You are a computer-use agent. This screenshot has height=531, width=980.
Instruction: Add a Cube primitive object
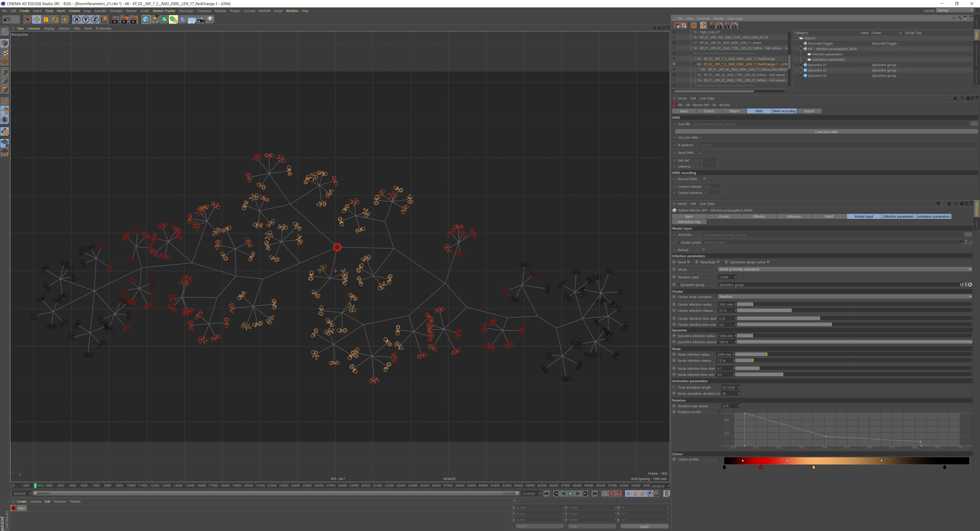[x=146, y=19]
